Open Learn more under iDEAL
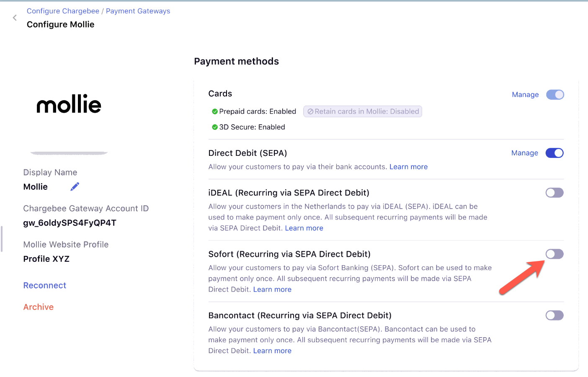This screenshot has width=588, height=377. point(304,228)
